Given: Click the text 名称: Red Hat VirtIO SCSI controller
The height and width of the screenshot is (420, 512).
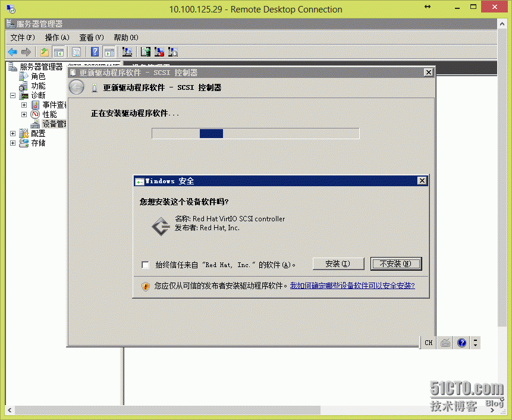Looking at the screenshot, I should click(230, 219).
